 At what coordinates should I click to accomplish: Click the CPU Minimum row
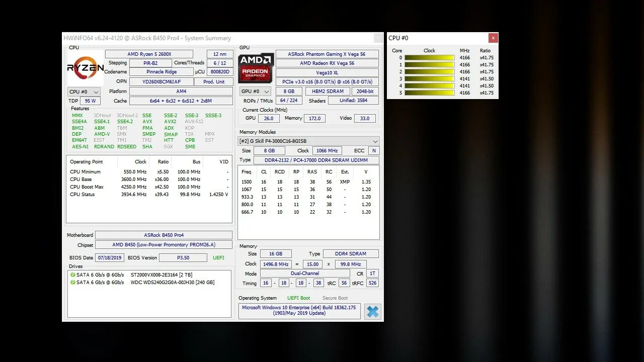coord(149,172)
